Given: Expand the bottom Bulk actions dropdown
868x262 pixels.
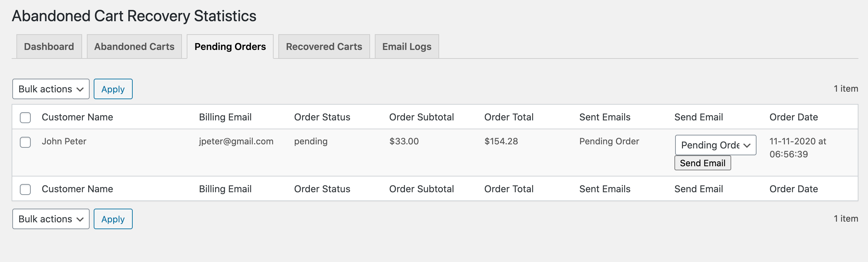Looking at the screenshot, I should (51, 219).
